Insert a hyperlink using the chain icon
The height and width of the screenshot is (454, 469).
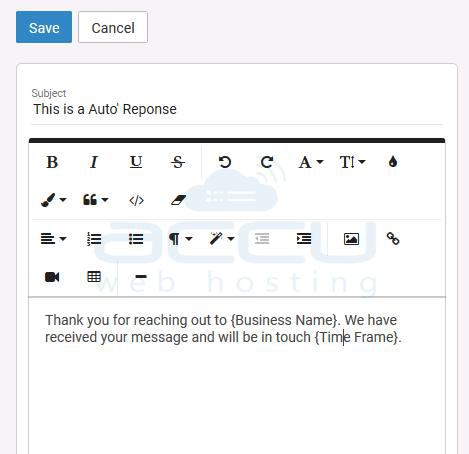tap(393, 239)
